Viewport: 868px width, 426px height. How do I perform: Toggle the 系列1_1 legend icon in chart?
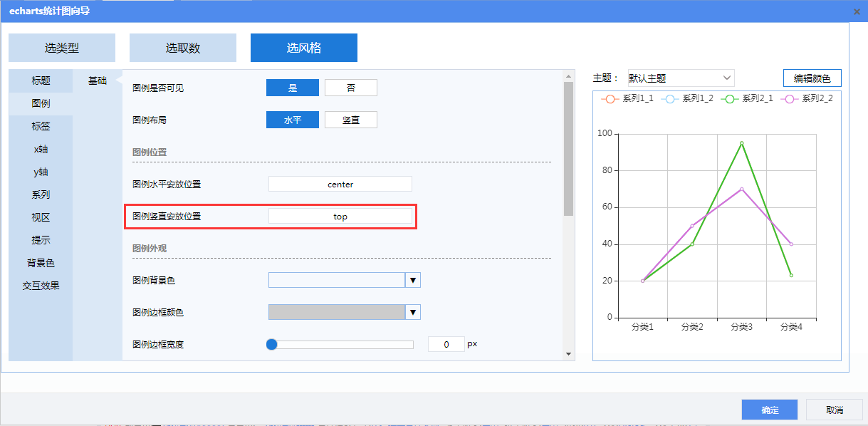[609, 99]
